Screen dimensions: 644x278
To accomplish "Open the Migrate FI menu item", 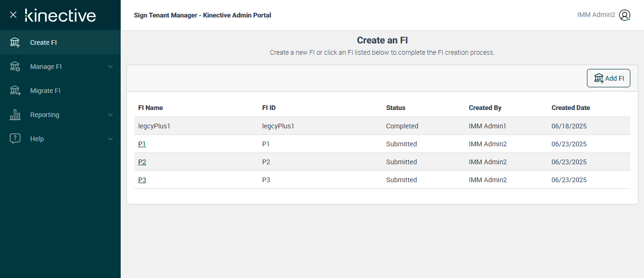I will (x=45, y=91).
